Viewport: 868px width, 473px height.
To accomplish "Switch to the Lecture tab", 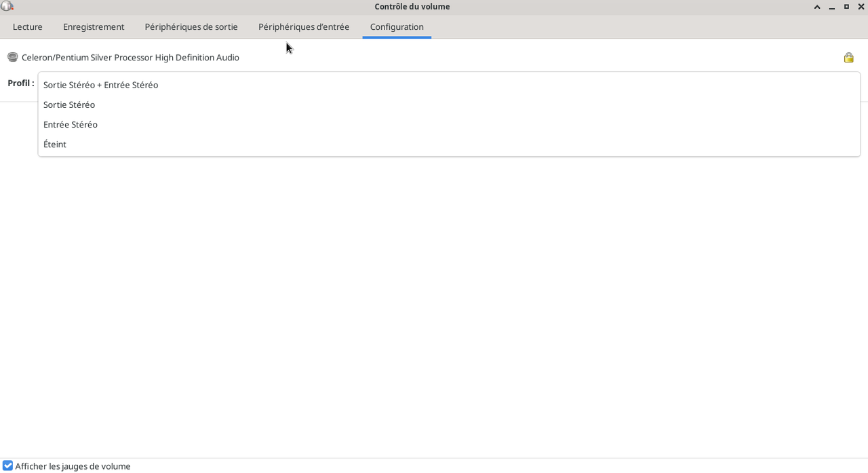I will click(28, 27).
